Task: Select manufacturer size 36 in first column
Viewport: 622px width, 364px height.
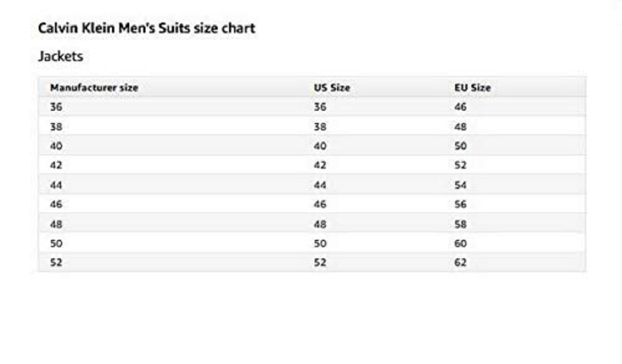Action: click(56, 107)
